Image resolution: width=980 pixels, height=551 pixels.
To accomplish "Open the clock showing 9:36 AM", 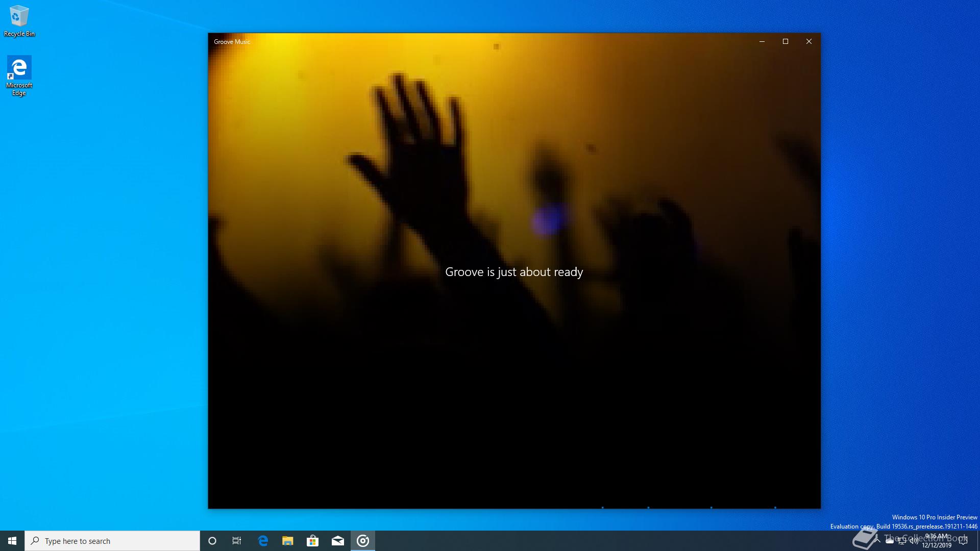I will (x=937, y=541).
